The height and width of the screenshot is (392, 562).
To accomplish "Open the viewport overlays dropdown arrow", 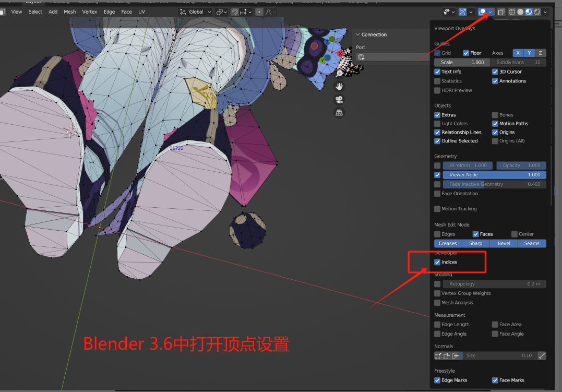I will tap(491, 12).
